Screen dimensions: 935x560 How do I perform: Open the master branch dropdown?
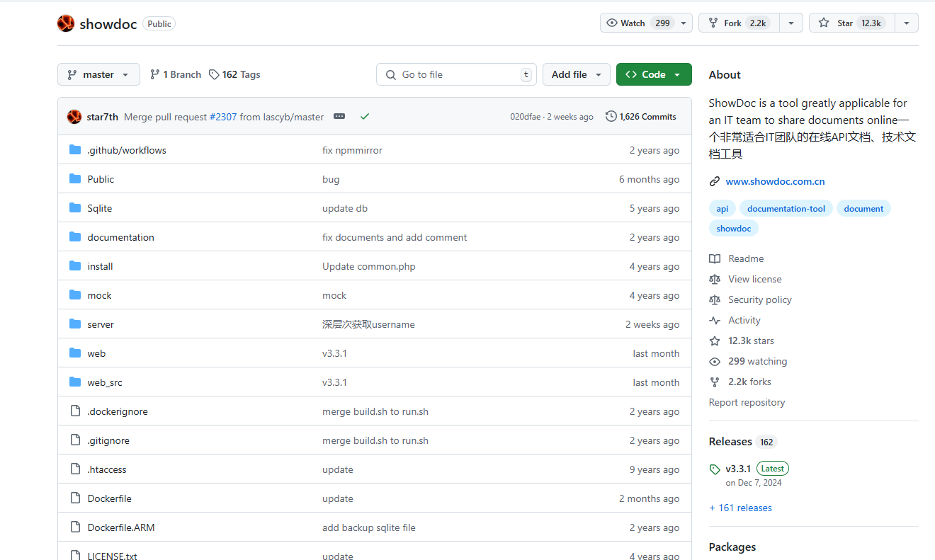98,74
